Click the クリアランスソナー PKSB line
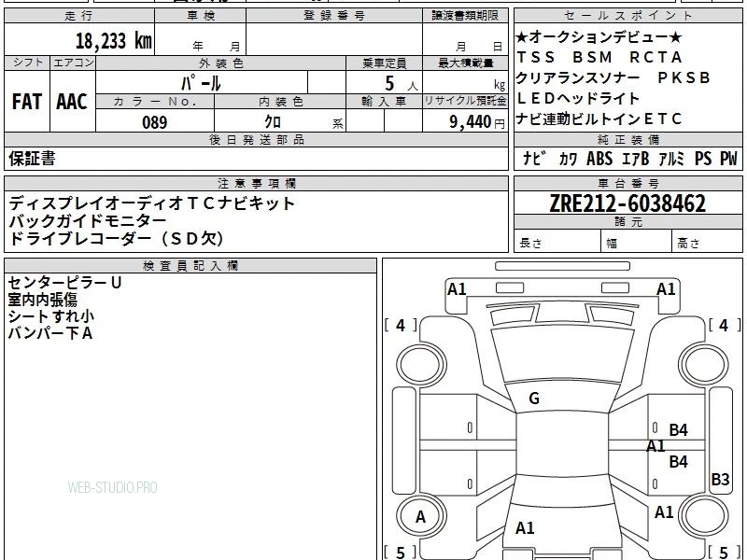This screenshot has width=747, height=560. pyautogui.click(x=613, y=77)
